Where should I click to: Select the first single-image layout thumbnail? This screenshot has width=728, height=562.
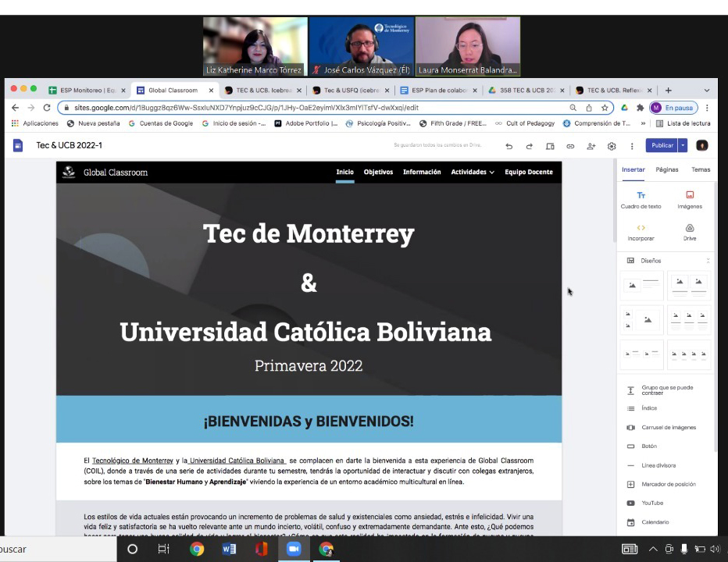pyautogui.click(x=641, y=286)
